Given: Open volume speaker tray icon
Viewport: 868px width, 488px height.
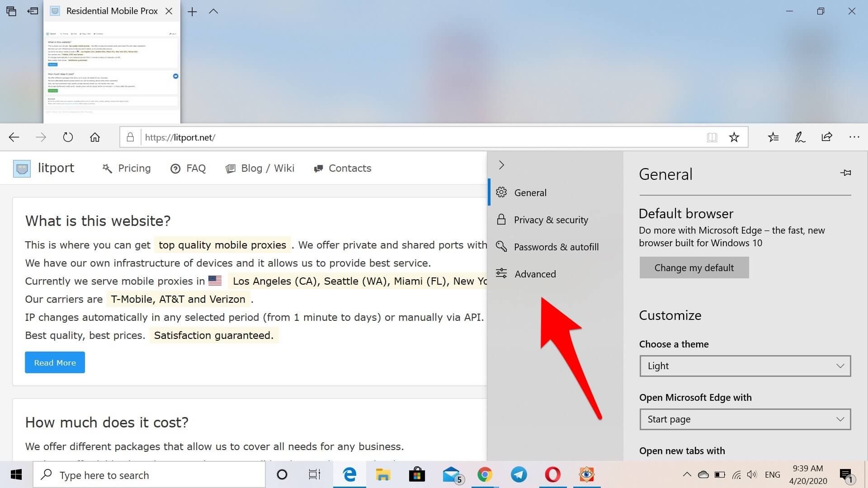Looking at the screenshot, I should click(752, 474).
